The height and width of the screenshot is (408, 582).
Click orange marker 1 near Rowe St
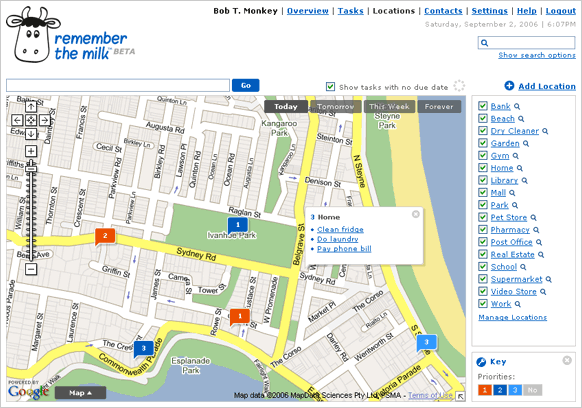(240, 317)
